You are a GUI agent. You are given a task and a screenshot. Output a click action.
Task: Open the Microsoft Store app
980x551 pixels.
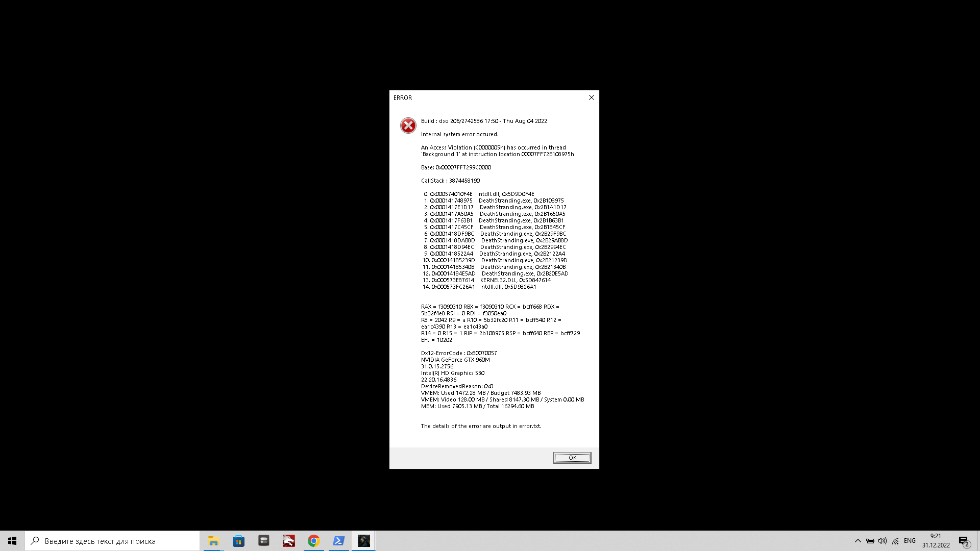[x=239, y=541]
